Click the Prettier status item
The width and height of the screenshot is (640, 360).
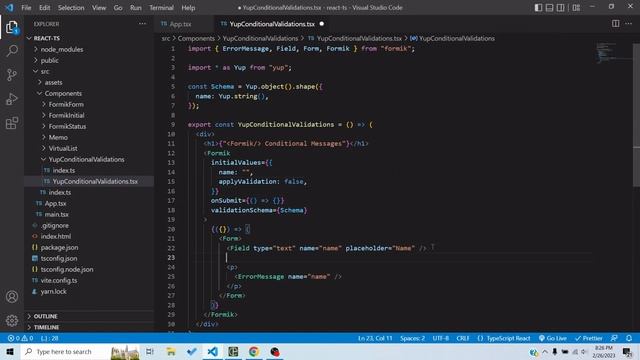[589, 338]
